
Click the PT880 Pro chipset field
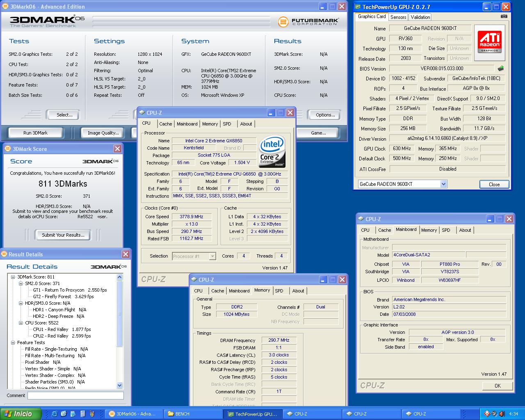[x=450, y=264]
